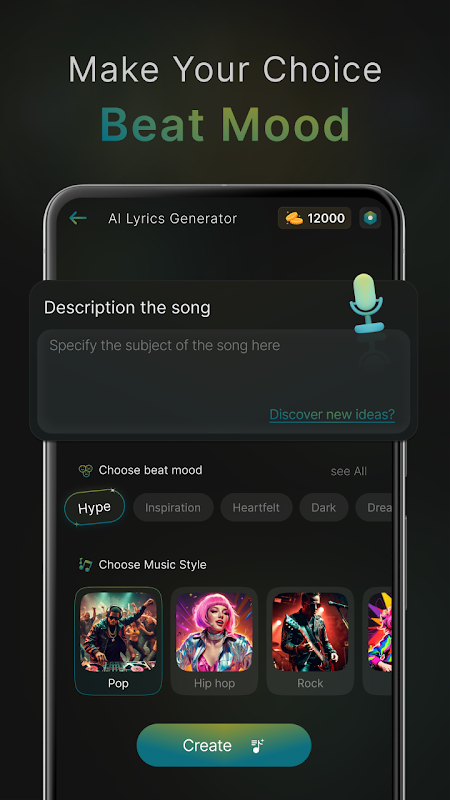Expand beat moods with see All
The width and height of the screenshot is (450, 800).
(x=348, y=471)
